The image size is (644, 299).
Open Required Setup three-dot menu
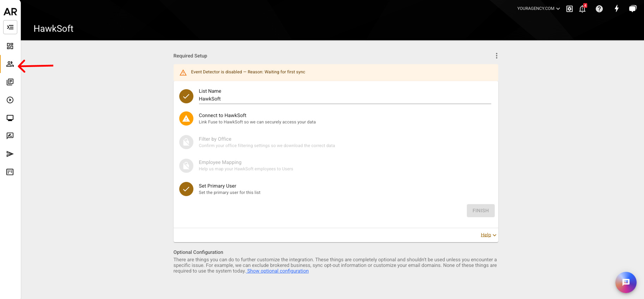[496, 56]
